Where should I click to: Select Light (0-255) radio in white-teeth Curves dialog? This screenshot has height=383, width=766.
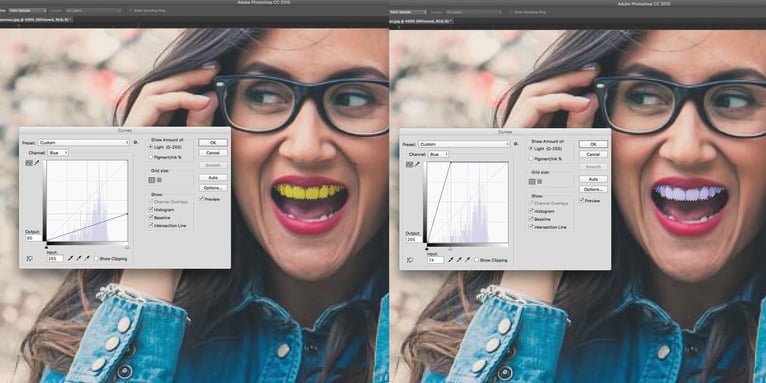point(531,149)
